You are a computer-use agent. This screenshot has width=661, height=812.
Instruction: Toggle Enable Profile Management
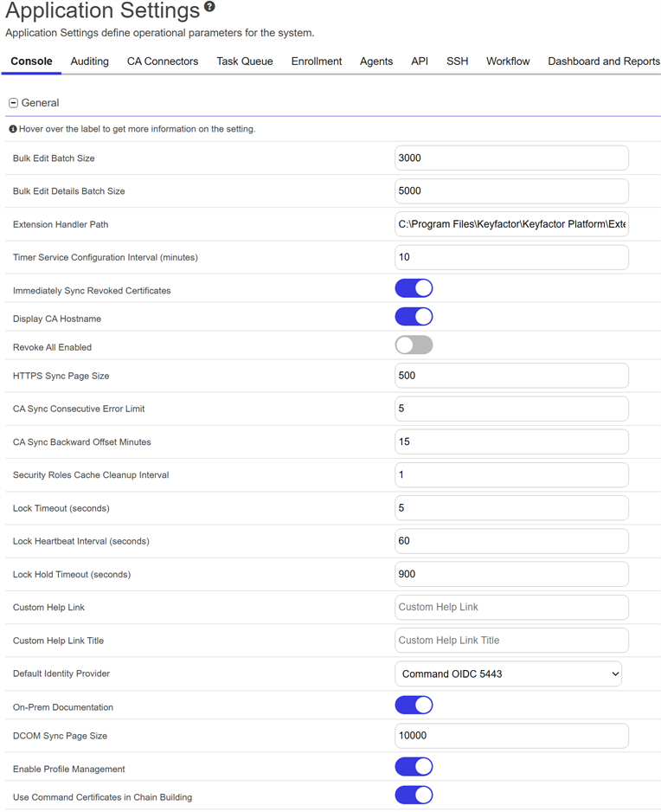(x=414, y=767)
